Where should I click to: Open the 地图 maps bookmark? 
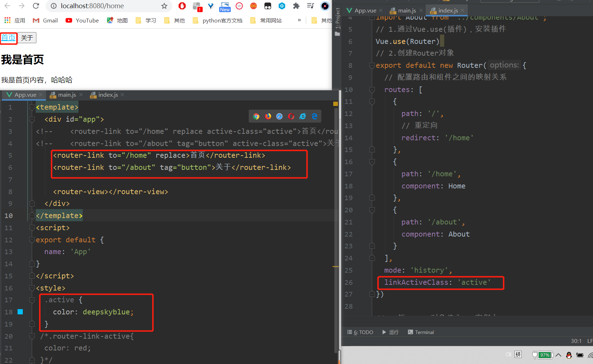(x=117, y=20)
